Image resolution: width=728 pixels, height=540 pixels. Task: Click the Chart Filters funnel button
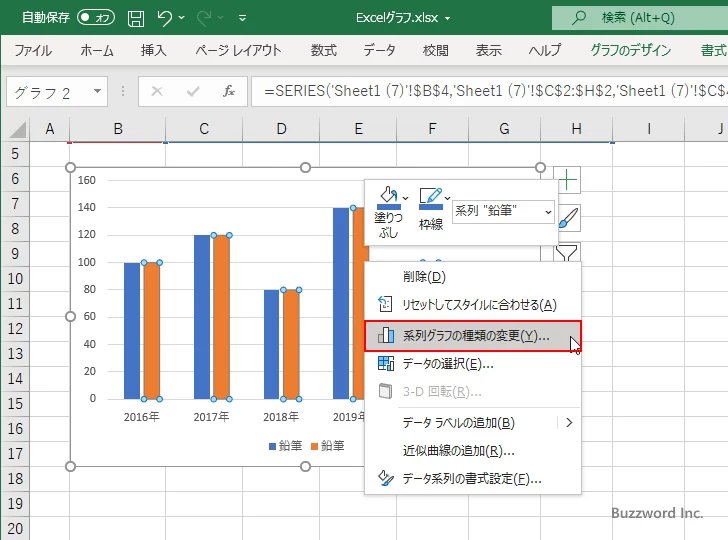(x=566, y=253)
